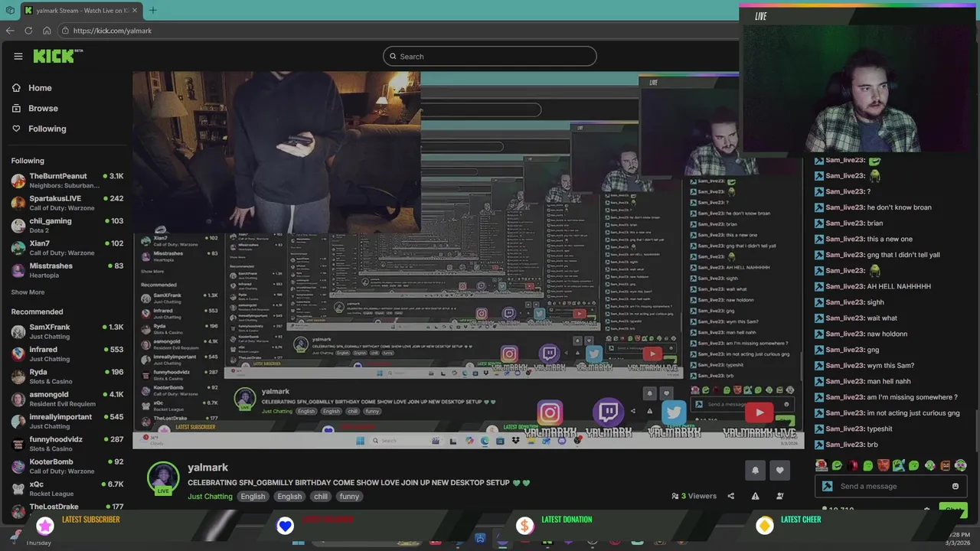The image size is (980, 551).
Task: Open the emoji picker in chat input
Action: (x=955, y=486)
